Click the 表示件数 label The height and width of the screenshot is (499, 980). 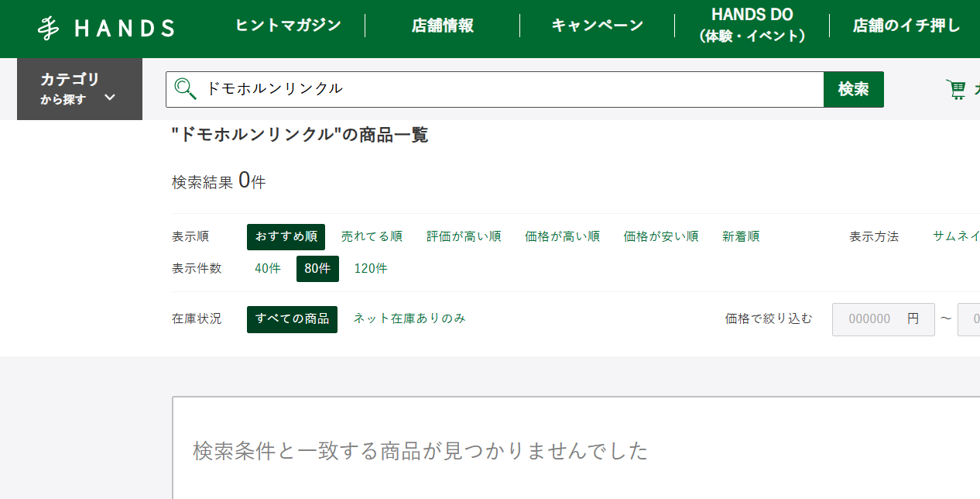(197, 269)
